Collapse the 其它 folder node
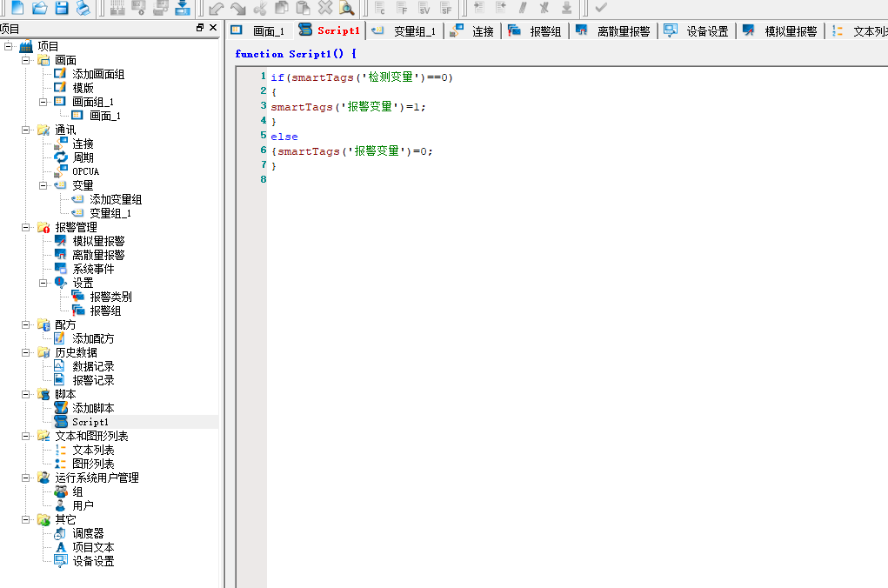The image size is (888, 588). [x=25, y=519]
